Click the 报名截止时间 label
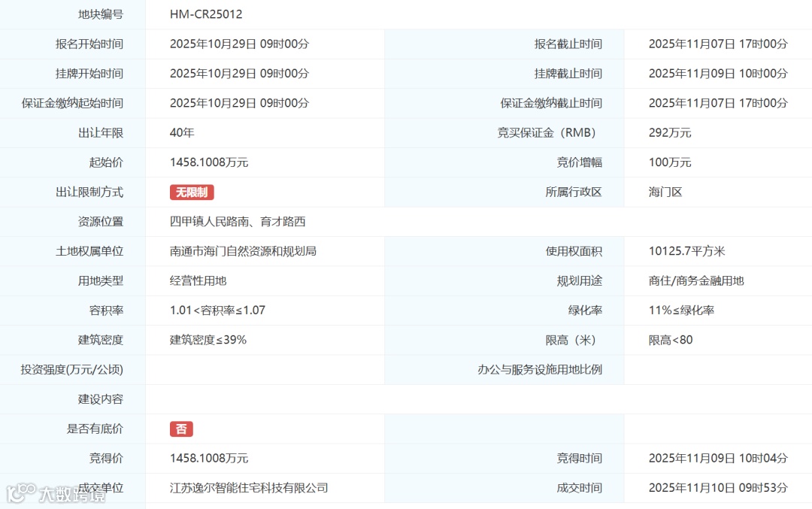 [568, 44]
